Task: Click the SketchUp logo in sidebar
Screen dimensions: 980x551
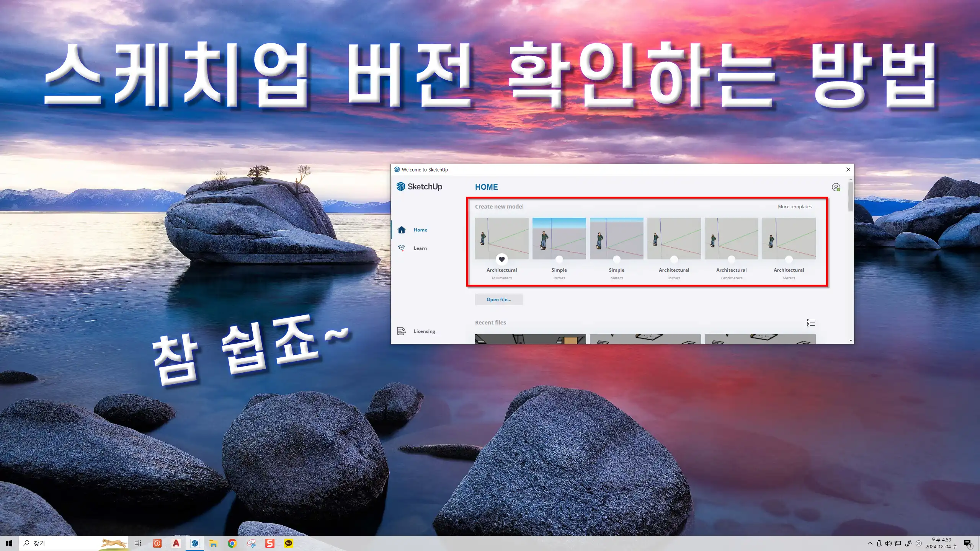Action: tap(419, 187)
